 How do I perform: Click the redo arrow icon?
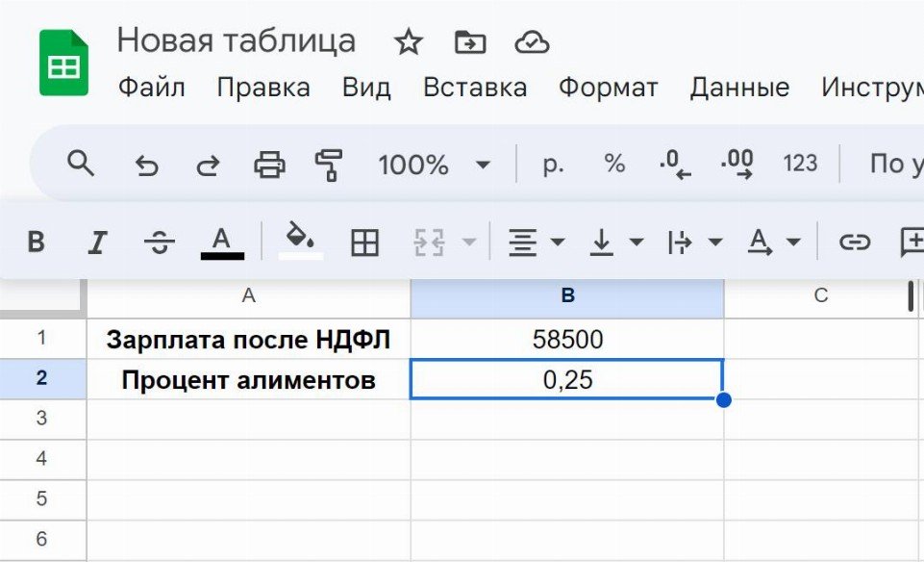[208, 165]
